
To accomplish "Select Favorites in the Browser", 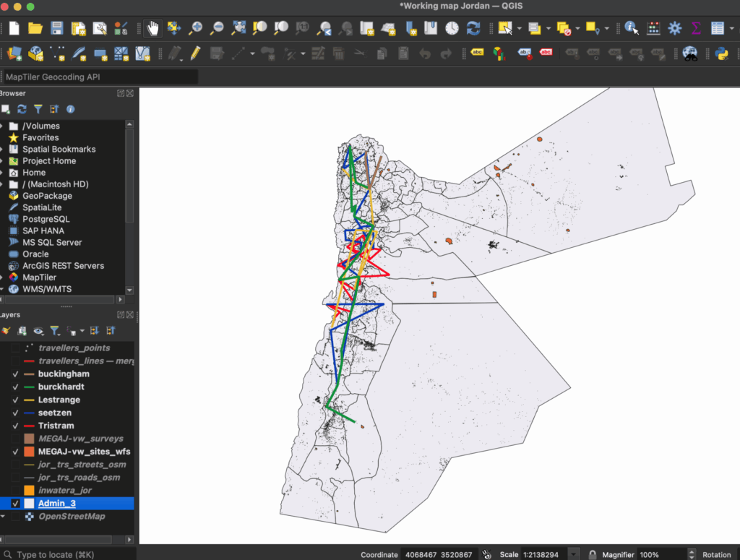I will pos(40,138).
